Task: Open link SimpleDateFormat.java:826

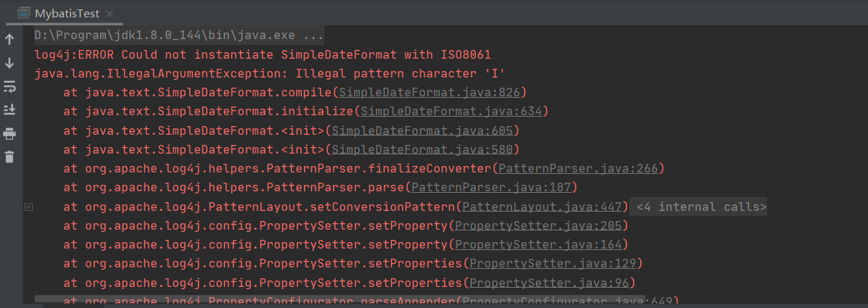Action: coord(430,92)
